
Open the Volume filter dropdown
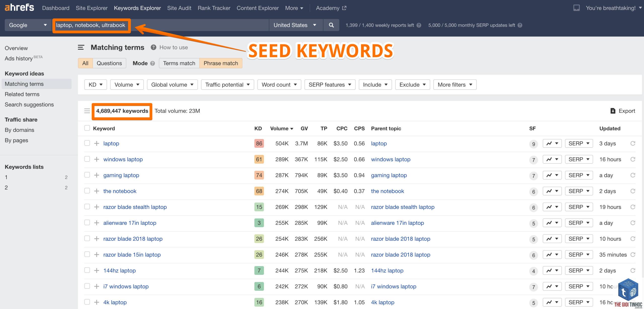pos(127,85)
